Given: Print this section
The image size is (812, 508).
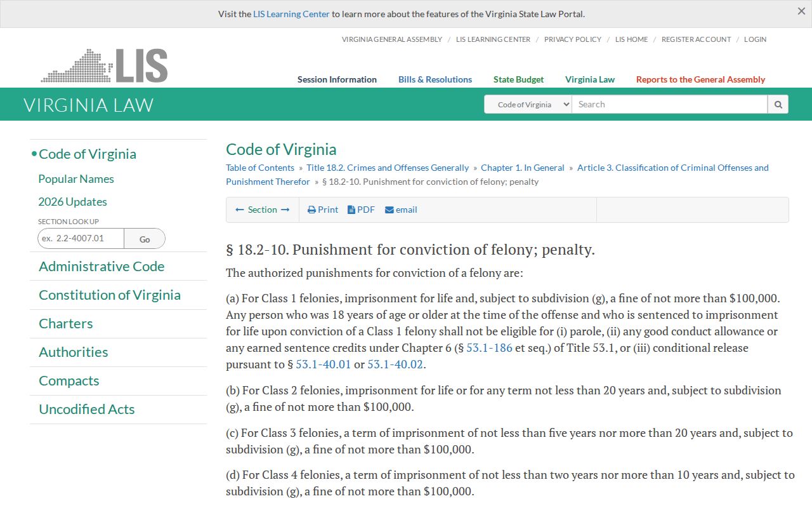Looking at the screenshot, I should click(x=323, y=210).
